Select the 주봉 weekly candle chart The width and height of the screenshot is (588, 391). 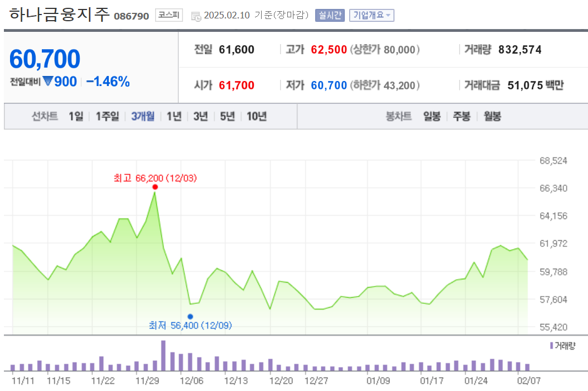[461, 117]
